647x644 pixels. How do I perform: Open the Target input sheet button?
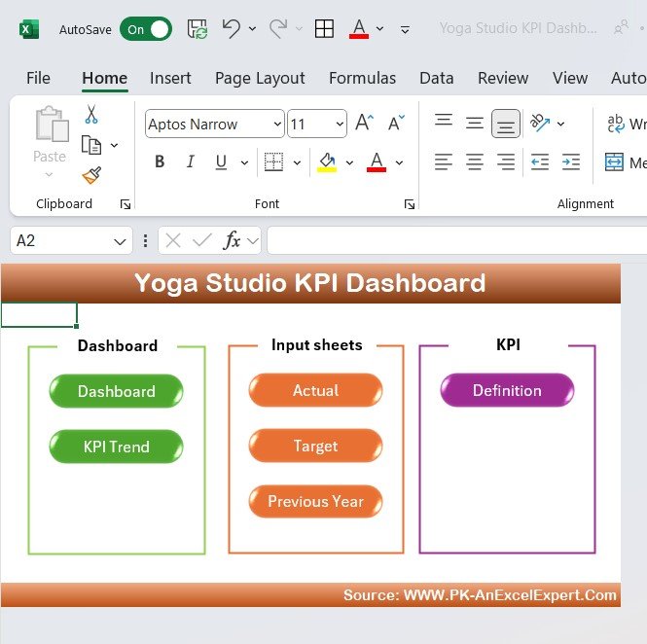[315, 446]
